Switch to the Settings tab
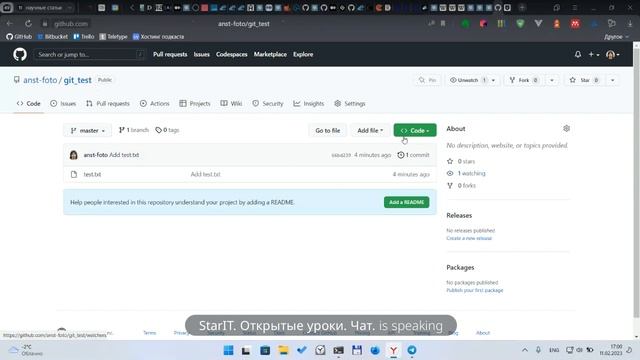Image resolution: width=640 pixels, height=360 pixels. 349,104
